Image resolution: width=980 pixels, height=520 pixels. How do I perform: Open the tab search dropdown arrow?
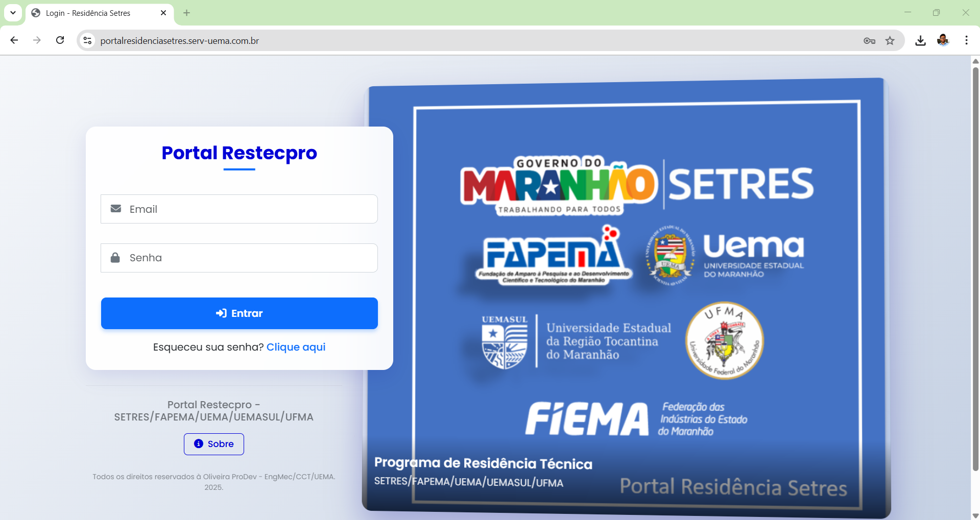point(13,13)
